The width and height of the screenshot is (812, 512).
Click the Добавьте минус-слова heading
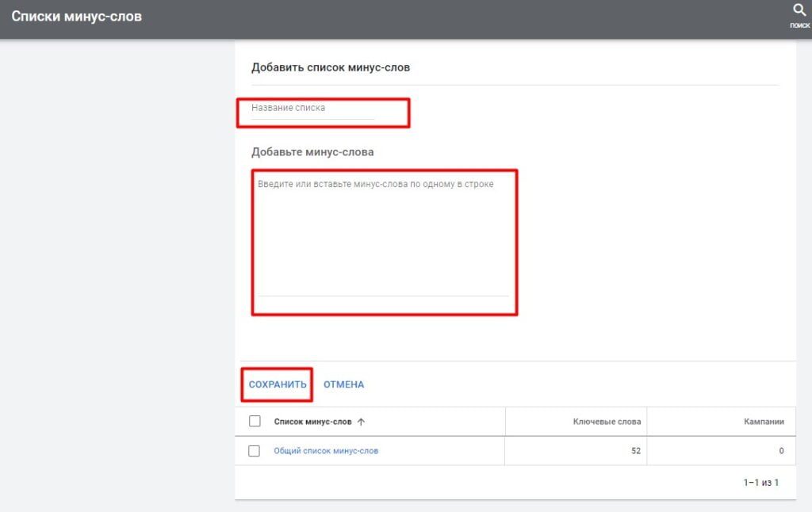[312, 152]
